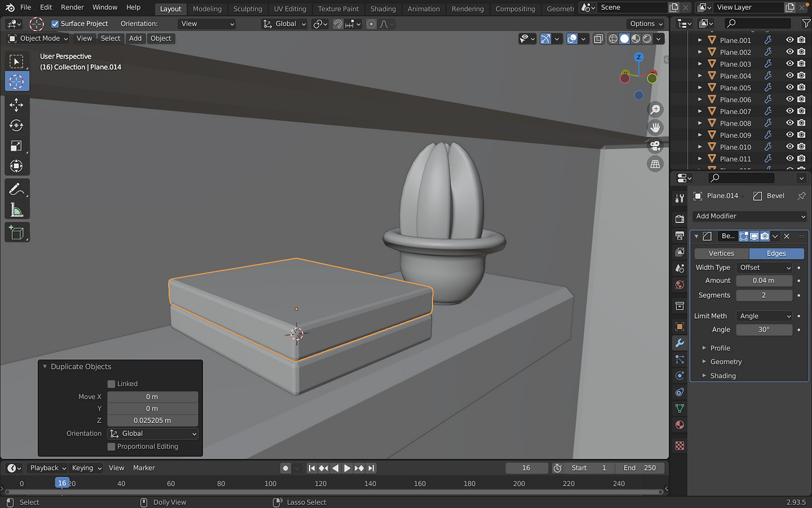Viewport: 812px width, 508px height.
Task: Enable Proportional Editing checkbox
Action: (112, 446)
